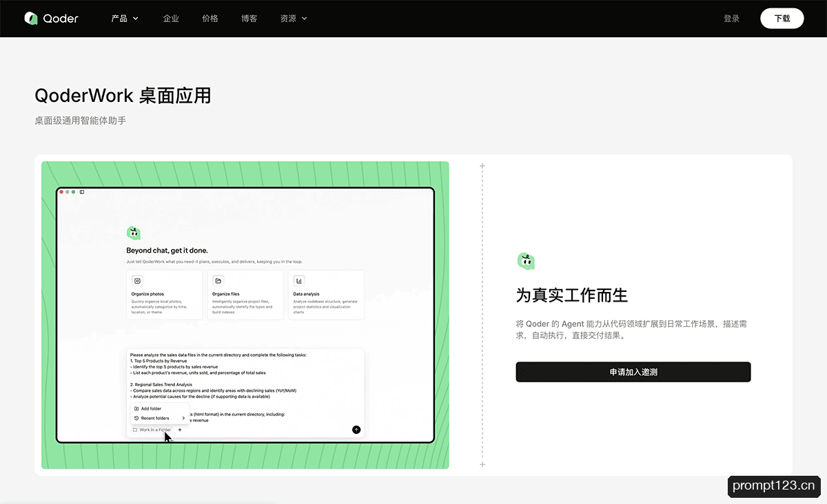Click Work in a Folder option
This screenshot has width=827, height=504.
(x=152, y=430)
